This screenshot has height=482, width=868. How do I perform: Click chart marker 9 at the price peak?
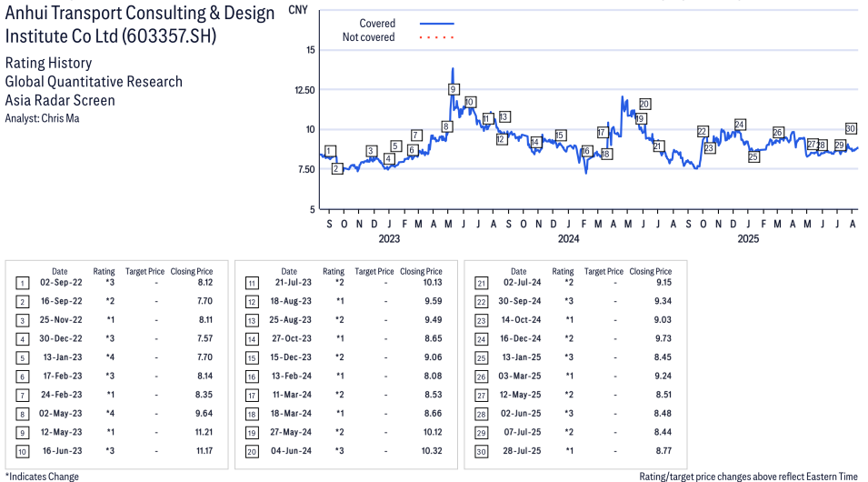pos(453,89)
